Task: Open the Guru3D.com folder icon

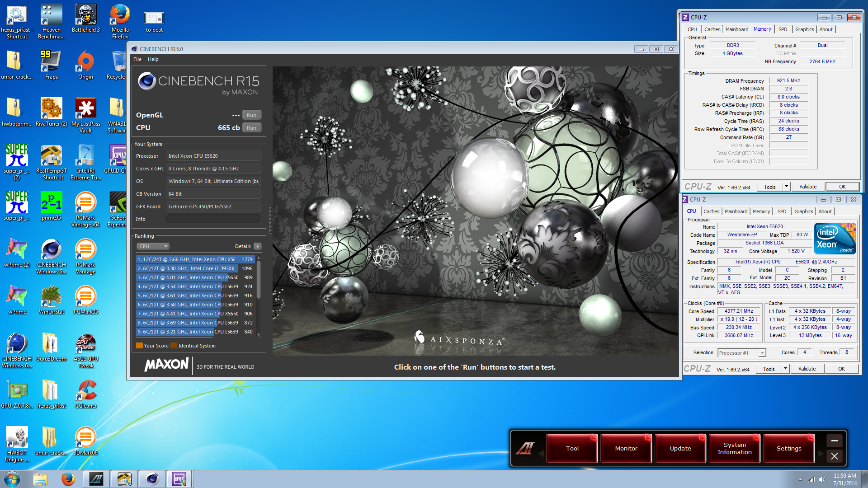Action: click(51, 347)
